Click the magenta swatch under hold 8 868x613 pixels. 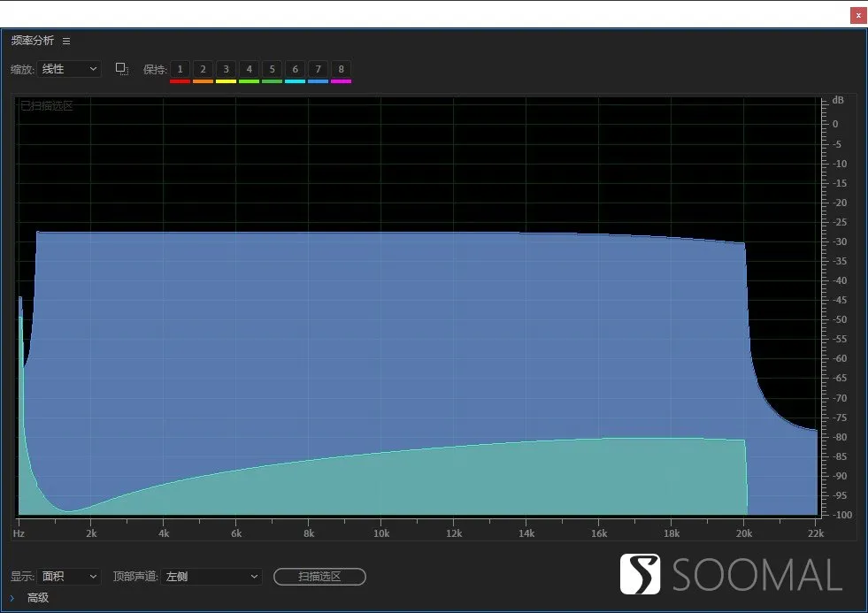coord(341,81)
